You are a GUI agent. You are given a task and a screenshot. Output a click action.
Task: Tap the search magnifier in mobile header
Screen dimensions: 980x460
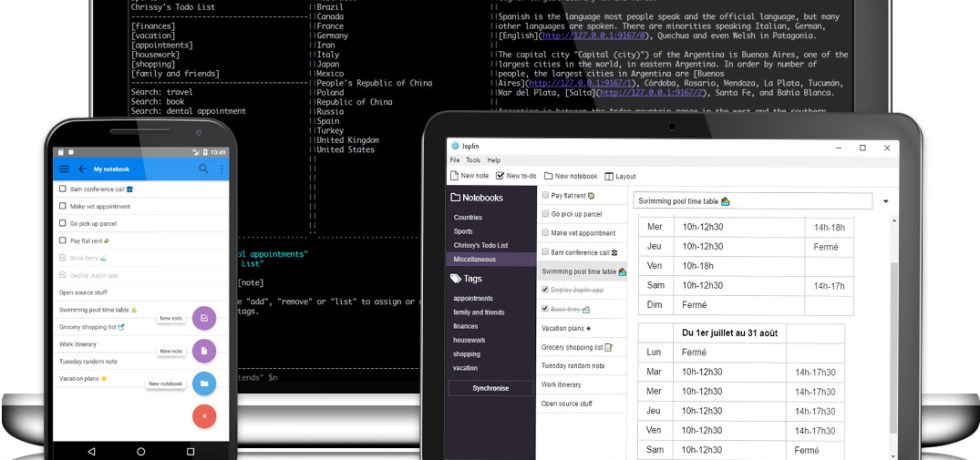pos(204,169)
